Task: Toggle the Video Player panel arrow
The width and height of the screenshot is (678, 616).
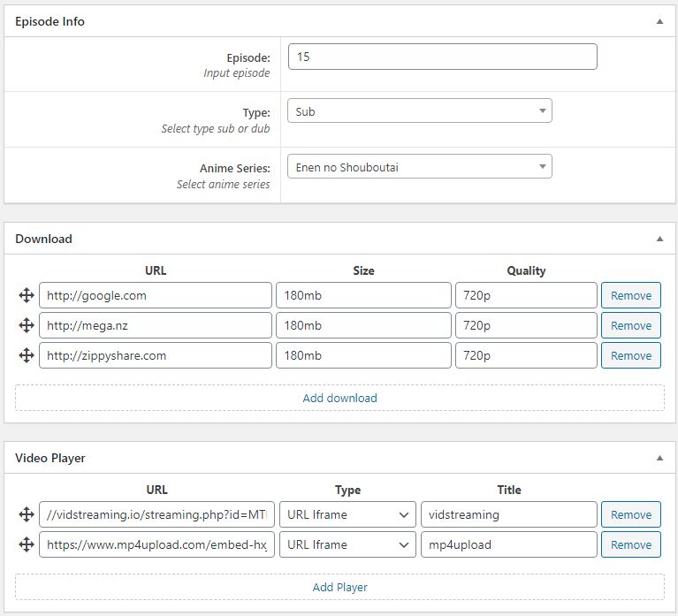Action: (659, 458)
